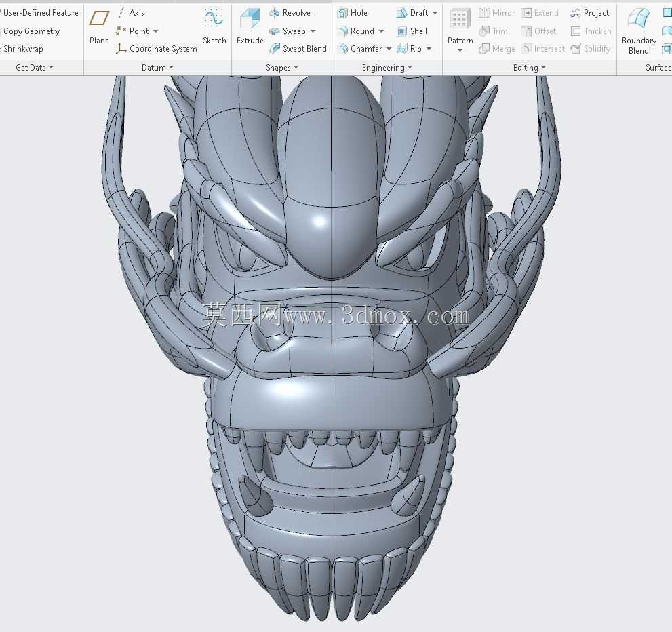Expand the Draft dropdown arrow
The image size is (672, 632).
coord(435,13)
